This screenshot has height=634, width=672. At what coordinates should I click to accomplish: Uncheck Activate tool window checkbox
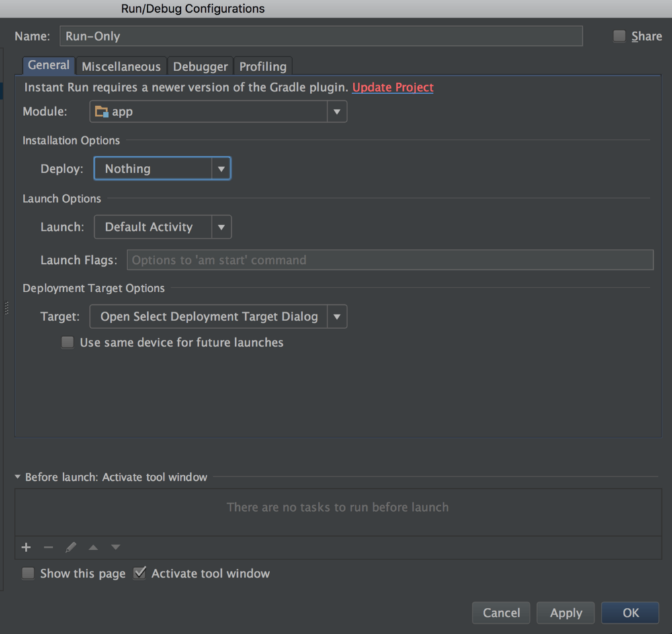coord(140,574)
